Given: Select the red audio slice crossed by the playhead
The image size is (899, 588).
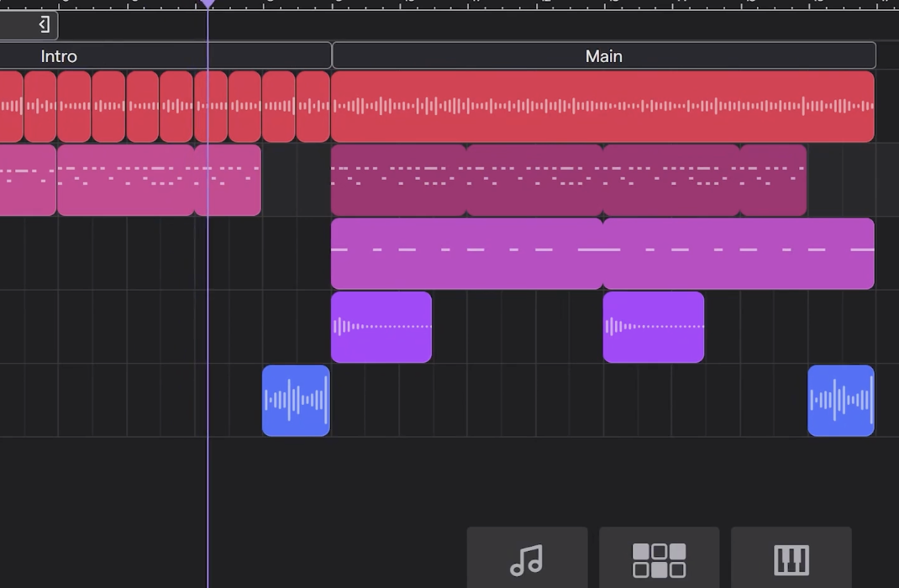Looking at the screenshot, I should pyautogui.click(x=210, y=107).
